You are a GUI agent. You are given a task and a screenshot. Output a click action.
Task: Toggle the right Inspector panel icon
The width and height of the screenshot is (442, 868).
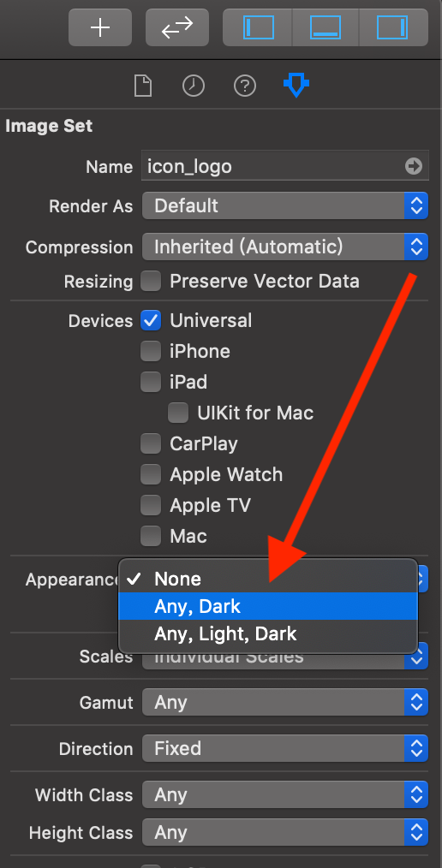392,27
